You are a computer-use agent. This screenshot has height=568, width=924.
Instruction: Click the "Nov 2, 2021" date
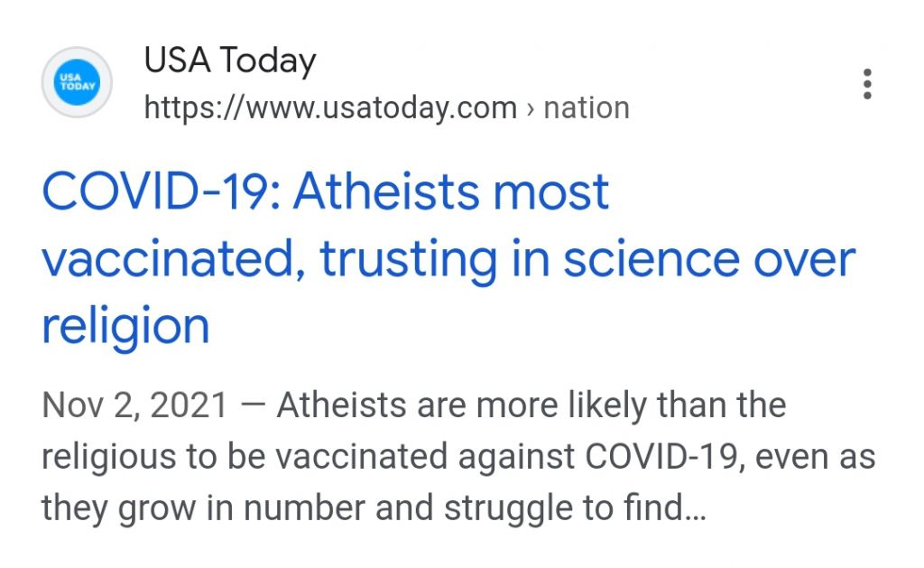pyautogui.click(x=134, y=405)
